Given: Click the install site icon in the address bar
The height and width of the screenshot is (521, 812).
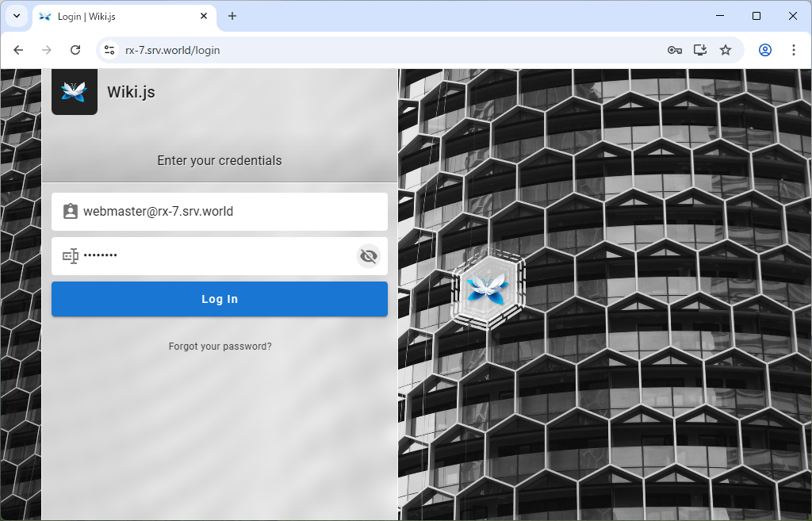Looking at the screenshot, I should point(699,49).
